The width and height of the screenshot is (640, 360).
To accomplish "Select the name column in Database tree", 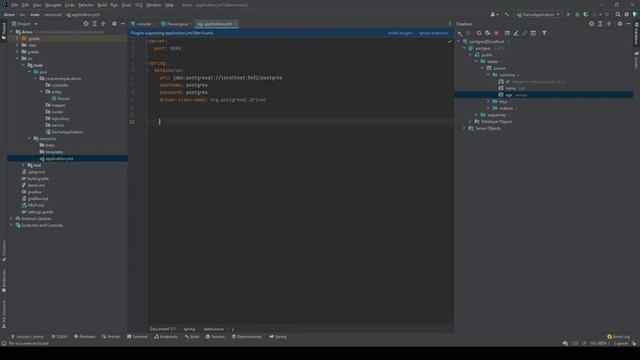I will [511, 88].
